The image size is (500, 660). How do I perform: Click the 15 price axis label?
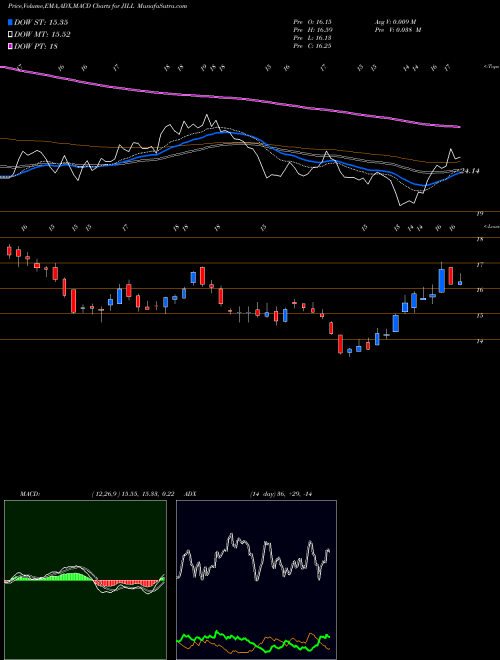pos(479,316)
